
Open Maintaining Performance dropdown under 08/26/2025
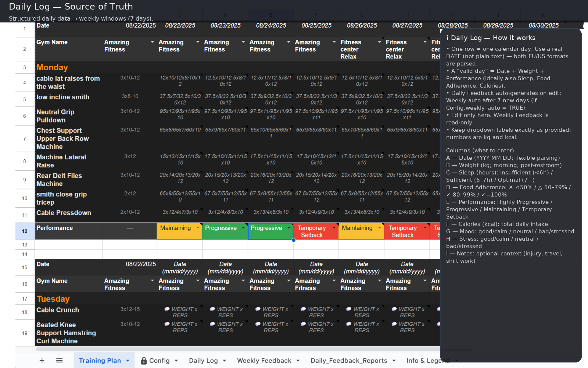(x=380, y=228)
